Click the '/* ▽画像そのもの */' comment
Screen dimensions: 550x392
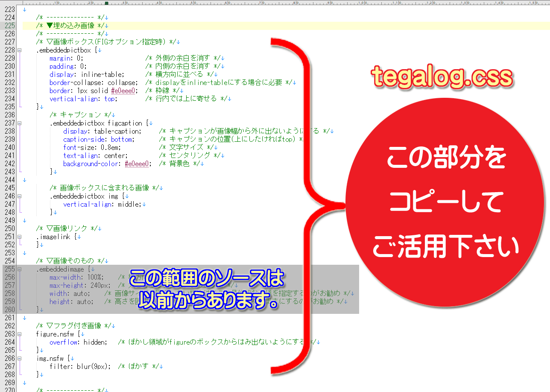70,261
